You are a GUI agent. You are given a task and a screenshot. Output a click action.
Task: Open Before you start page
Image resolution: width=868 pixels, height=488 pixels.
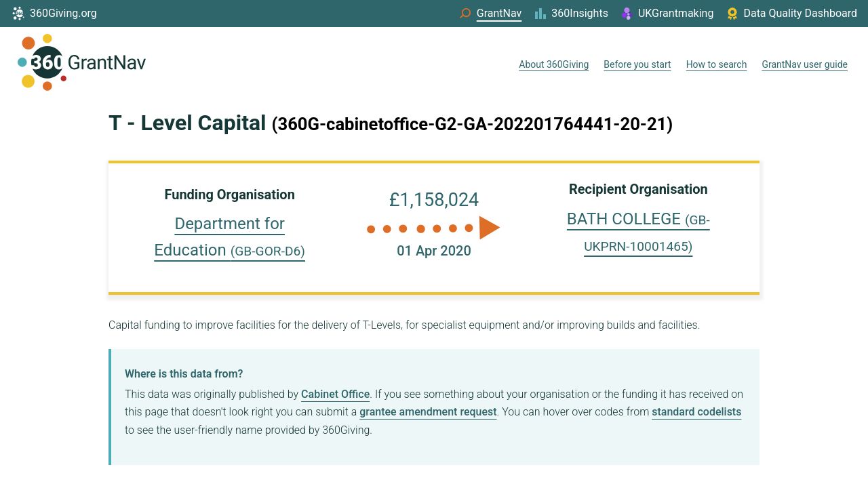[x=637, y=64]
